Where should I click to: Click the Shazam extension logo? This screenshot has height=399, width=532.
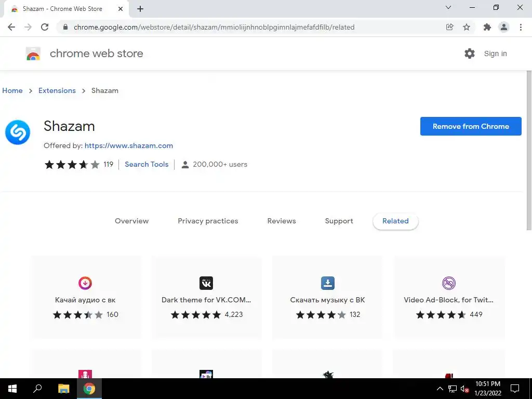(x=18, y=132)
